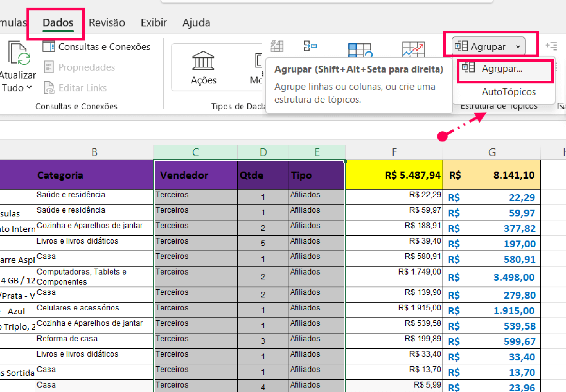This screenshot has width=566, height=392.
Task: Switch to the Exibir tab
Action: 154,23
